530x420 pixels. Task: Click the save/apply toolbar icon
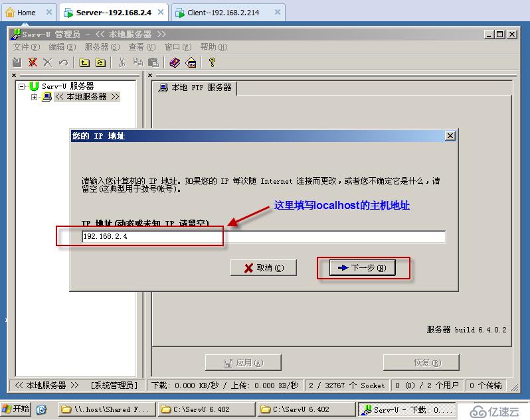(17, 62)
